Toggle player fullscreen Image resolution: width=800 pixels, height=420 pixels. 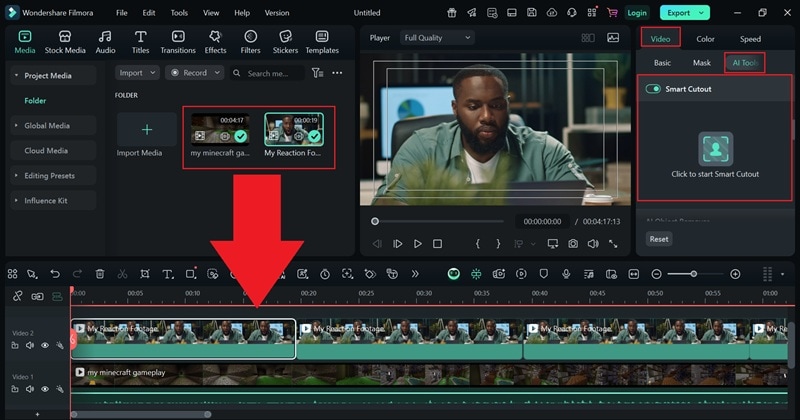(613, 244)
